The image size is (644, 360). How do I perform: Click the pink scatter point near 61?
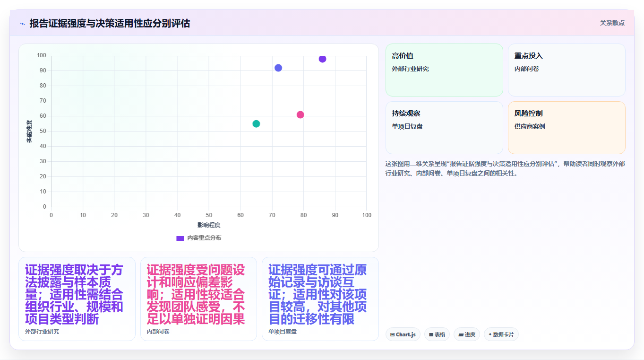point(301,114)
